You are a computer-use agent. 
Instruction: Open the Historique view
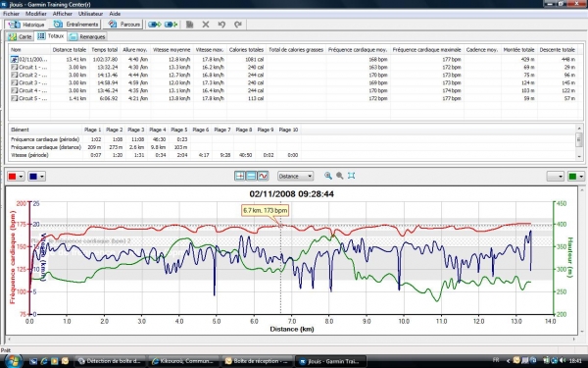[26, 25]
